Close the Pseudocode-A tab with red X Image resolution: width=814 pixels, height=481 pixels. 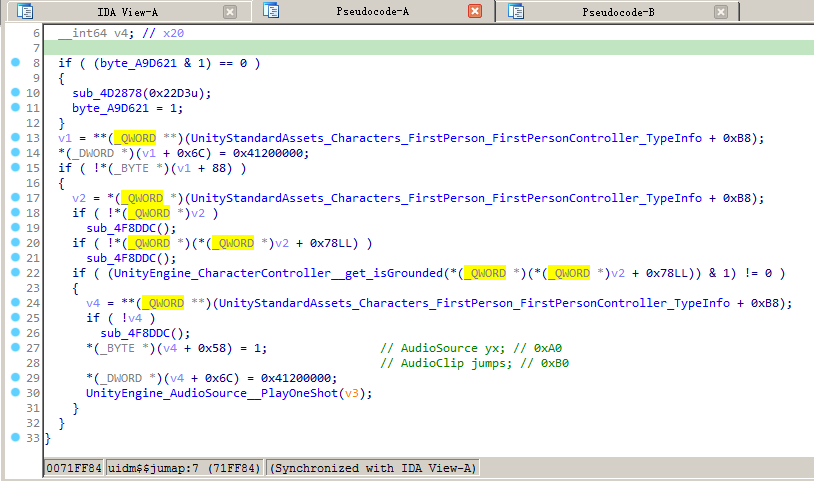[474, 11]
